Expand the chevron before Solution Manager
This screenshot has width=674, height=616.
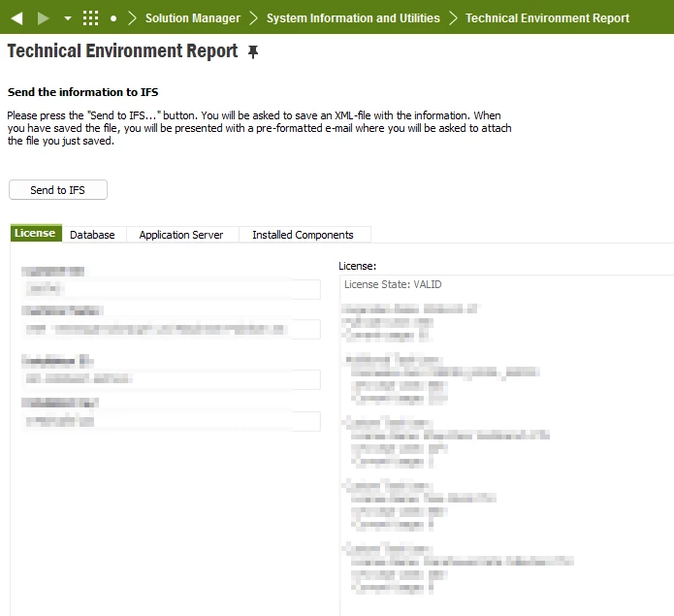(x=132, y=18)
